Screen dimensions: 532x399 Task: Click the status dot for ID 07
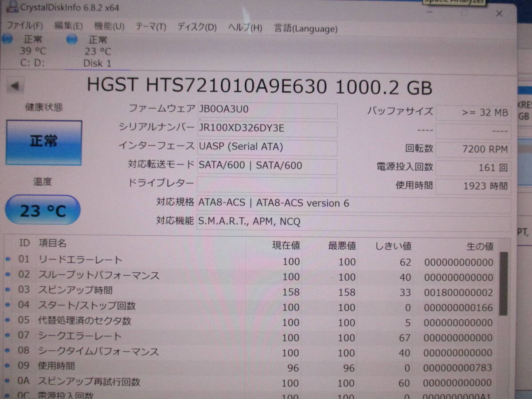(x=7, y=335)
